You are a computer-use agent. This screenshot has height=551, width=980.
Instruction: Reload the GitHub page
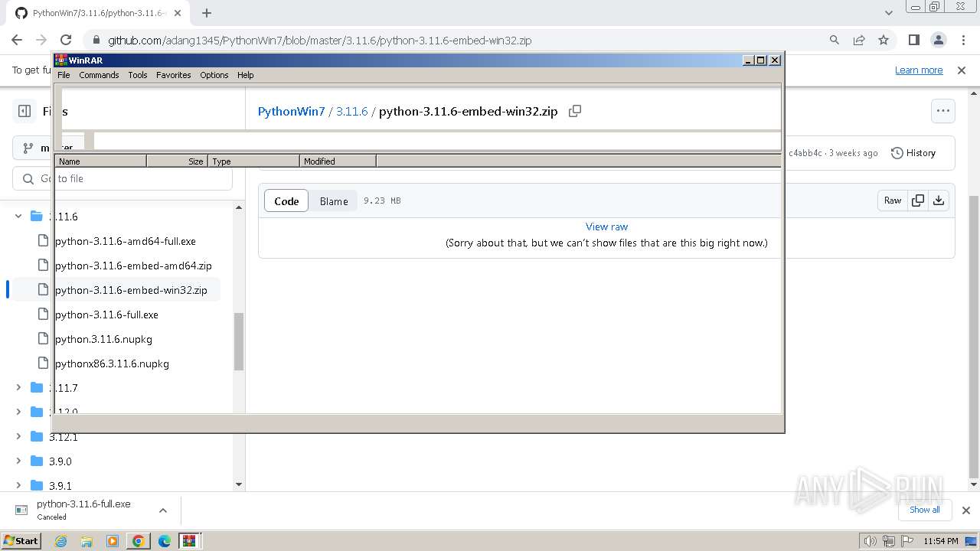click(x=66, y=40)
